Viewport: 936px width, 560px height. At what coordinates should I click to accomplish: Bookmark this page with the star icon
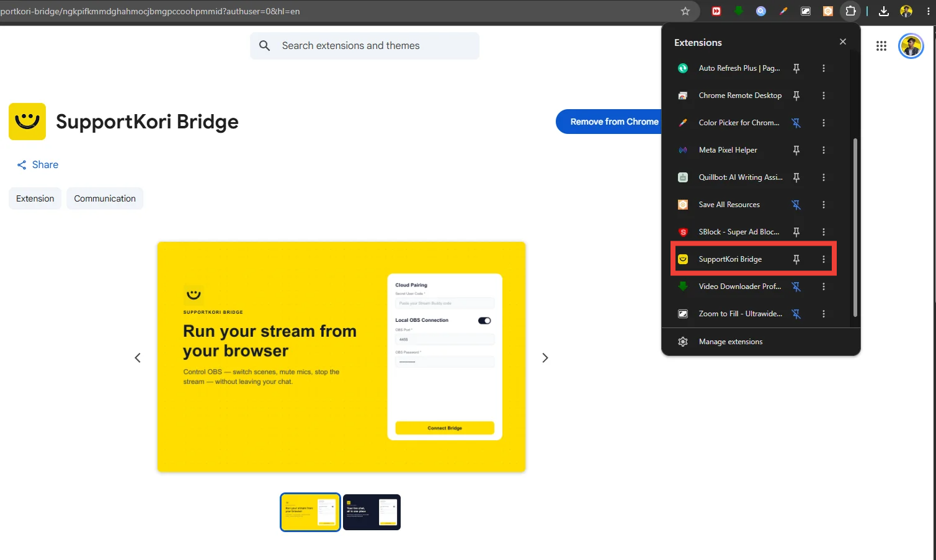[685, 11]
